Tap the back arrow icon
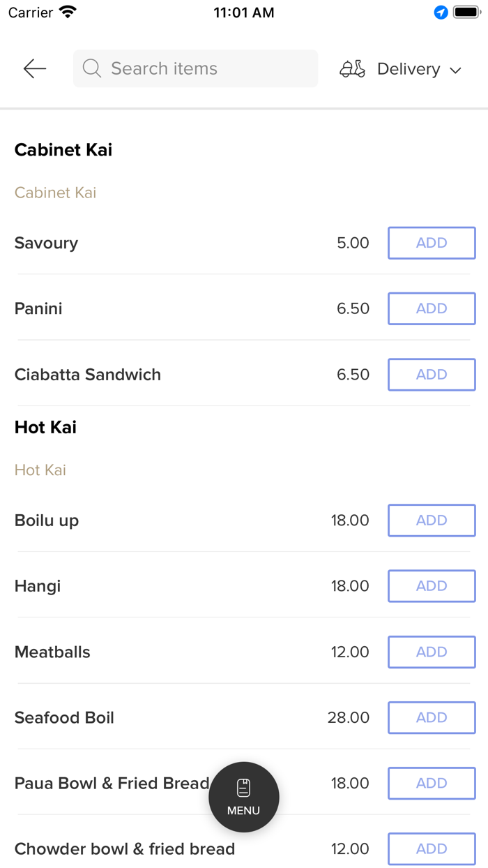Viewport: 488px width, 868px height. tap(34, 68)
